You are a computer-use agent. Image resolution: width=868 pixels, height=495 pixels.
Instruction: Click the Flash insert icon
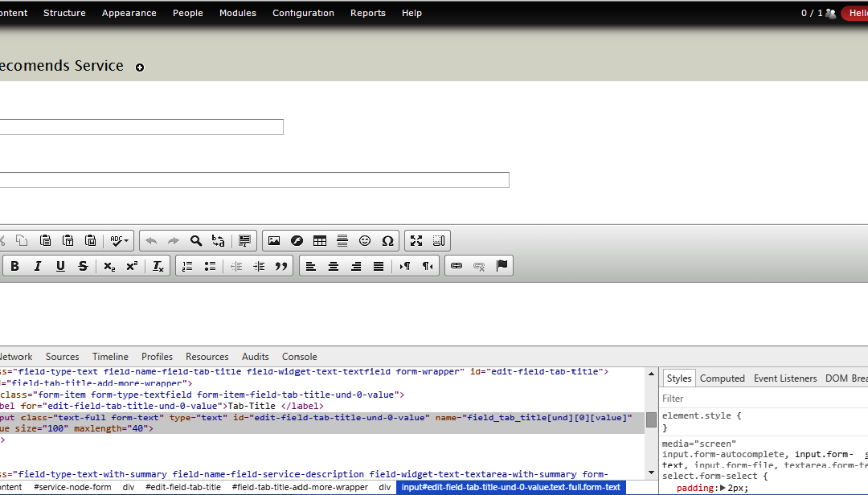click(297, 240)
